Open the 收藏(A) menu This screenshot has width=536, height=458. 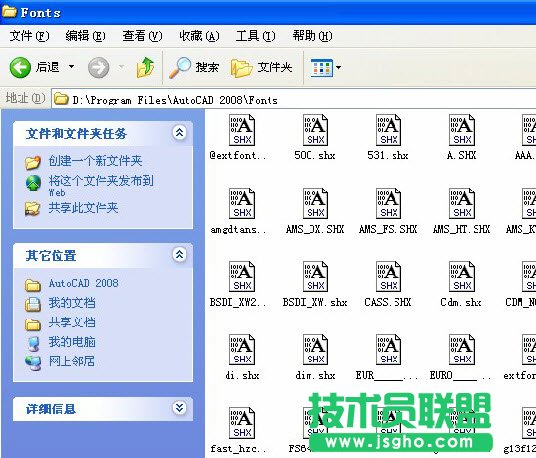coord(199,36)
